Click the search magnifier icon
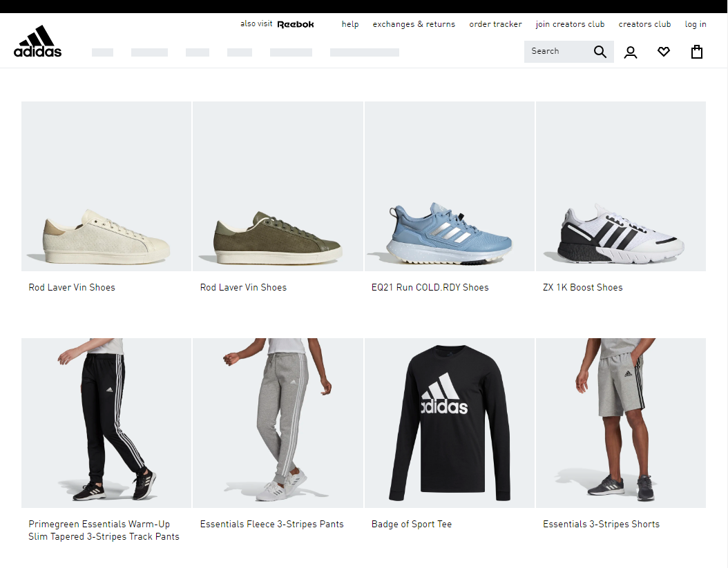 [600, 52]
